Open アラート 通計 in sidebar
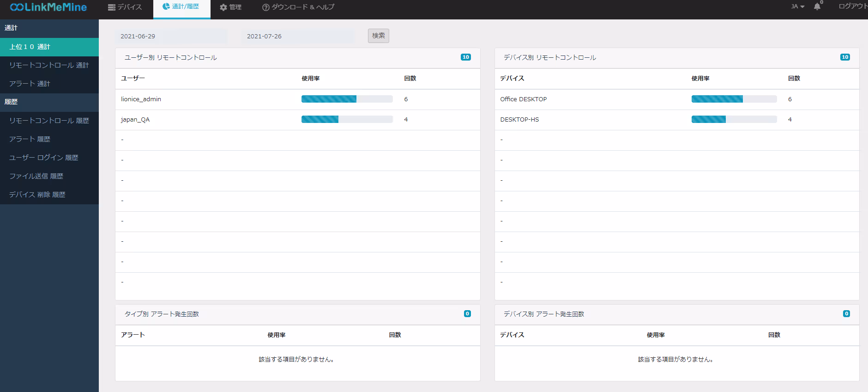 click(49, 84)
